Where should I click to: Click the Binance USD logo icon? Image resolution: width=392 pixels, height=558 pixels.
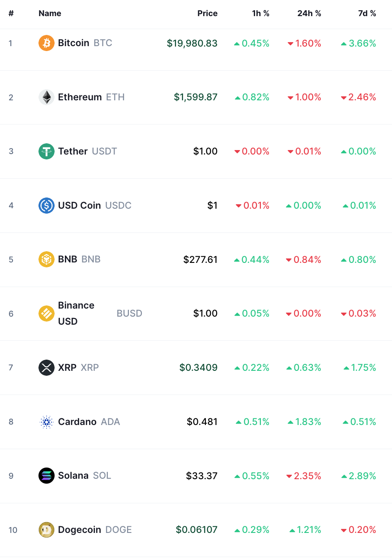click(47, 313)
